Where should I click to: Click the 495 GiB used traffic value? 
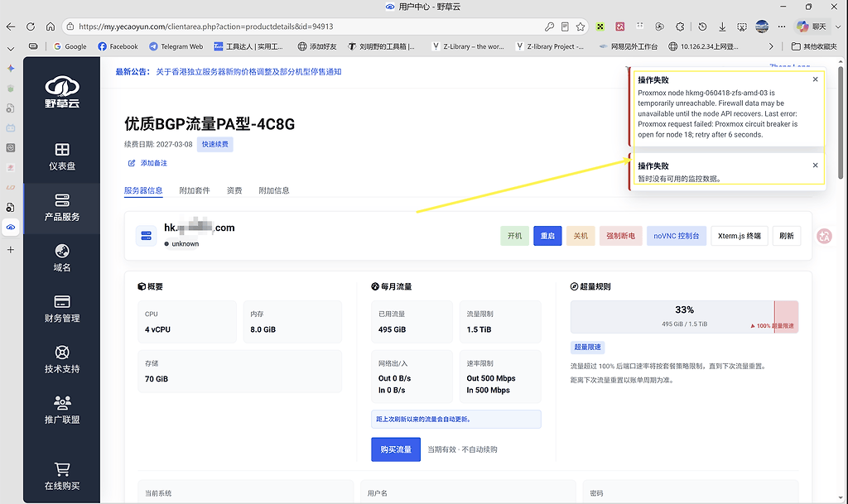coord(392,329)
